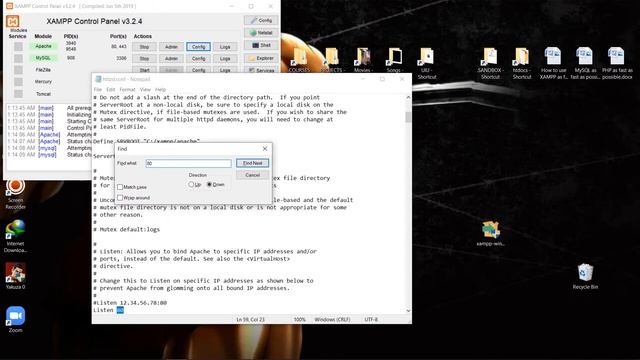
Task: Click the MySQL module label
Action: click(x=43, y=58)
